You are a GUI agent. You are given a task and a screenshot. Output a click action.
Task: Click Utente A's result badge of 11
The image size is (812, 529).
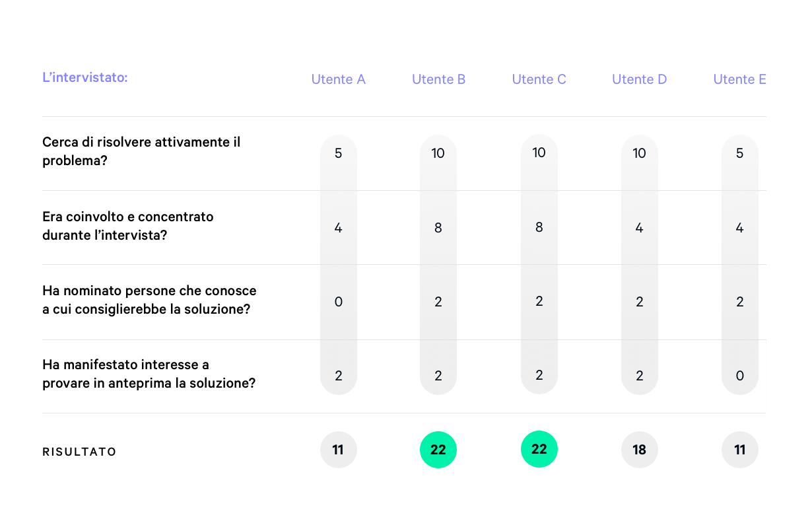point(338,450)
